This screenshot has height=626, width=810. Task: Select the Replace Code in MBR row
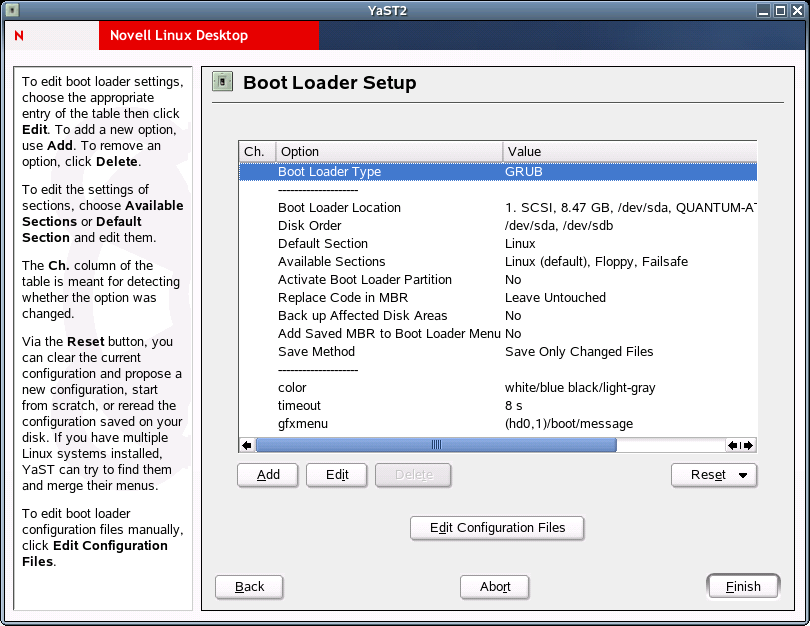(498, 298)
